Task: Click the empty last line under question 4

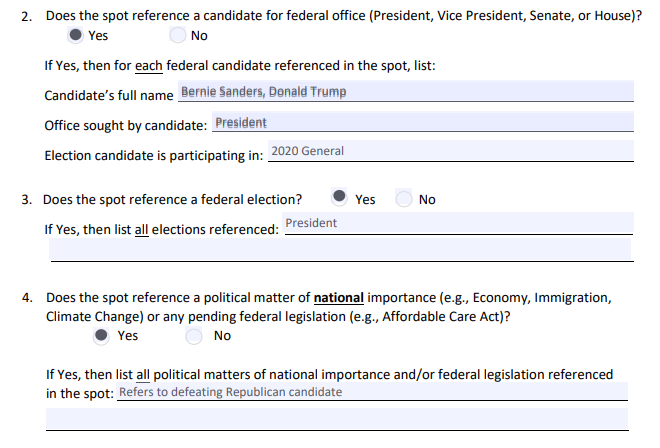Action: 340,419
